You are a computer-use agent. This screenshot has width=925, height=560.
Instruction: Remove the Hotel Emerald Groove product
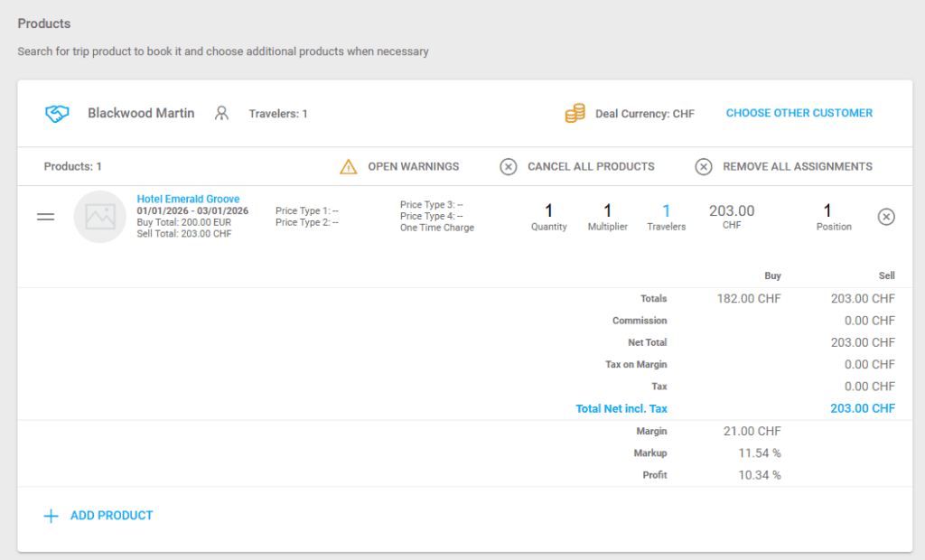click(x=886, y=217)
